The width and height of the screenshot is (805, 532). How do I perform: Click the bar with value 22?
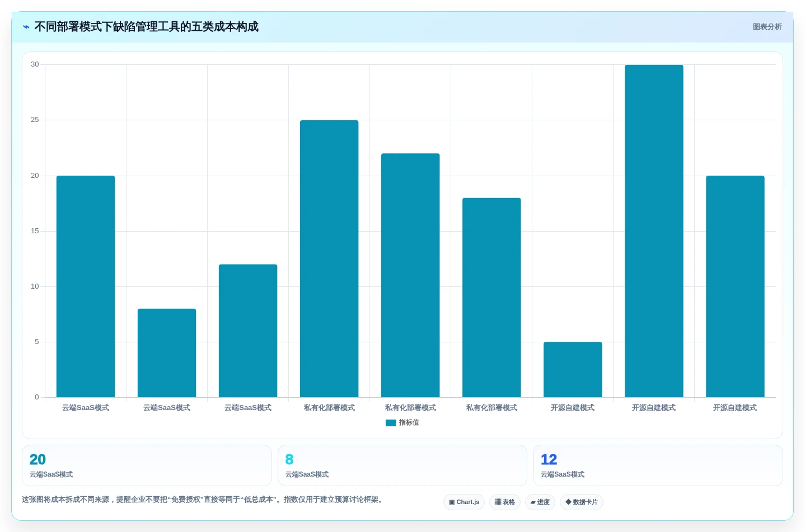click(410, 275)
